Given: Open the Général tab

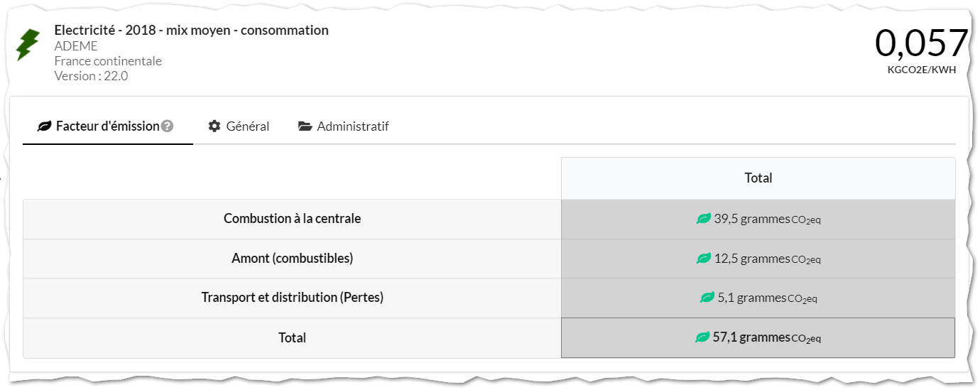Looking at the screenshot, I should click(239, 126).
